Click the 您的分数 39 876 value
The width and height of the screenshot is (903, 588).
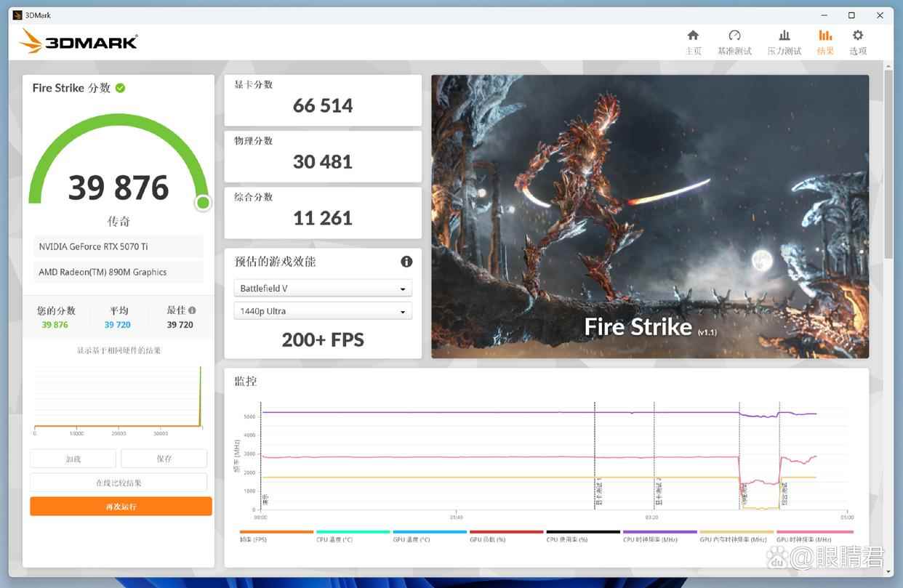pos(55,325)
